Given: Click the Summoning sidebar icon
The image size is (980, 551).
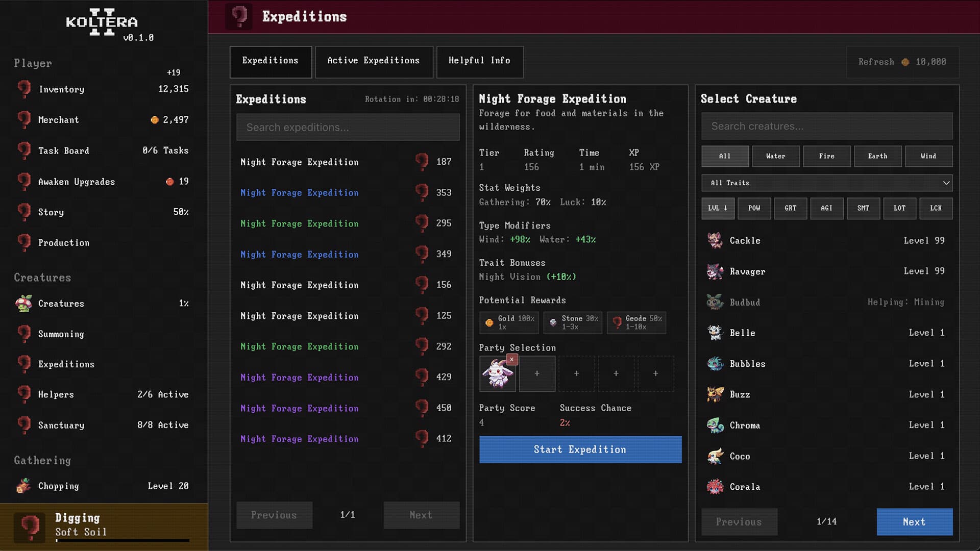Looking at the screenshot, I should click(24, 334).
